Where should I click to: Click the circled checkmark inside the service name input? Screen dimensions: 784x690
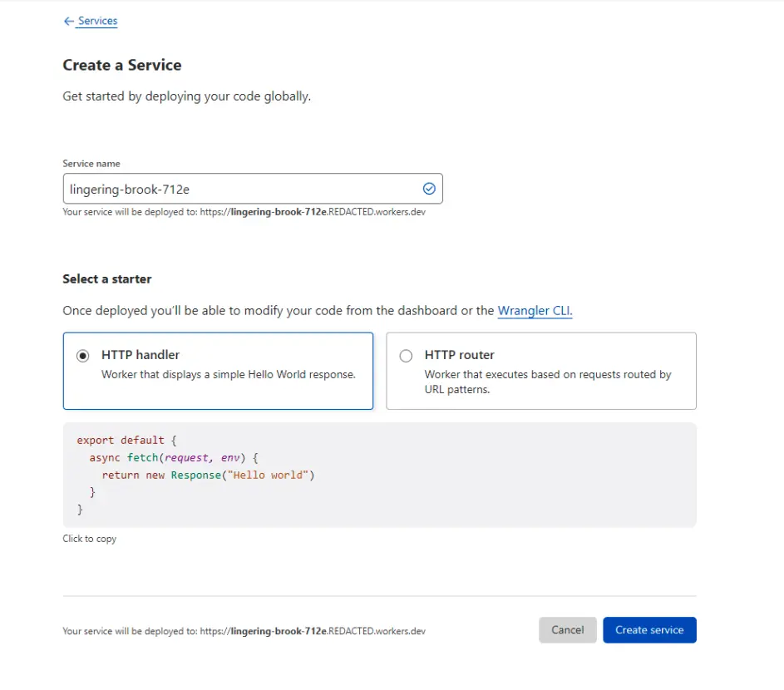pyautogui.click(x=429, y=189)
